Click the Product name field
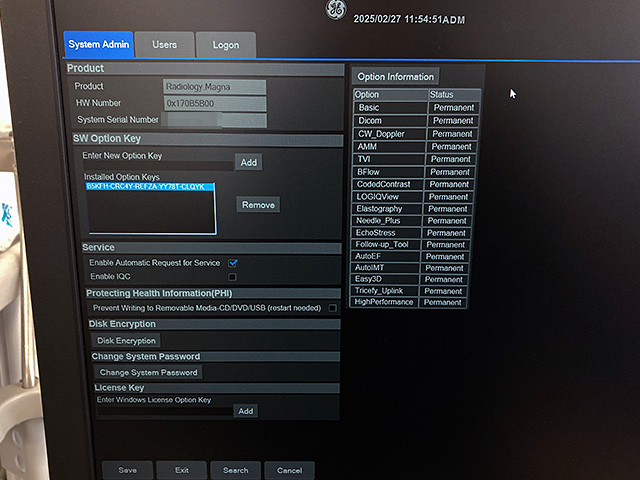 pyautogui.click(x=214, y=87)
